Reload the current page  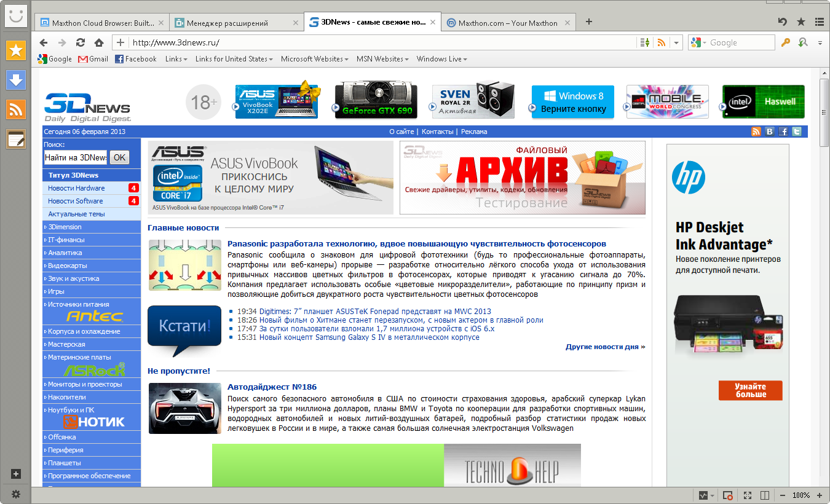(80, 42)
